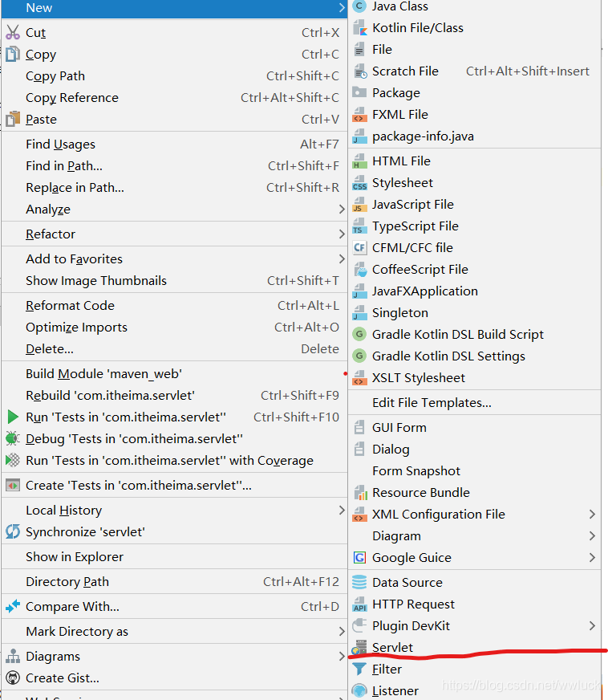
Task: Click the Kotlin File/Class icon
Action: click(359, 27)
